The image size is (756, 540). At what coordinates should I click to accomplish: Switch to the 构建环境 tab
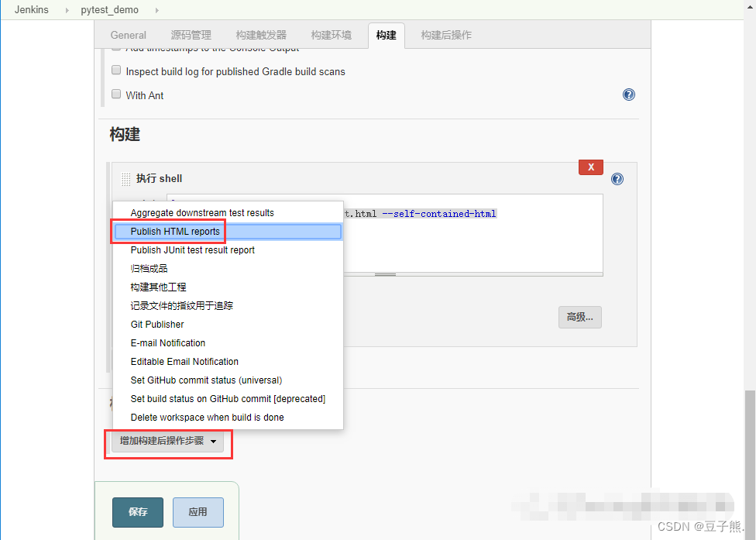(x=332, y=35)
